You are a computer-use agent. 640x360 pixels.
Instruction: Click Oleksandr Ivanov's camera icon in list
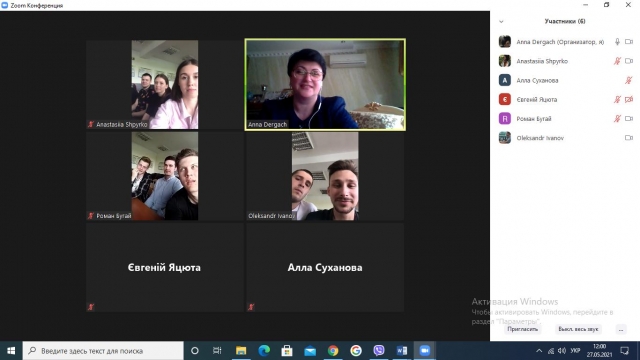pyautogui.click(x=629, y=138)
